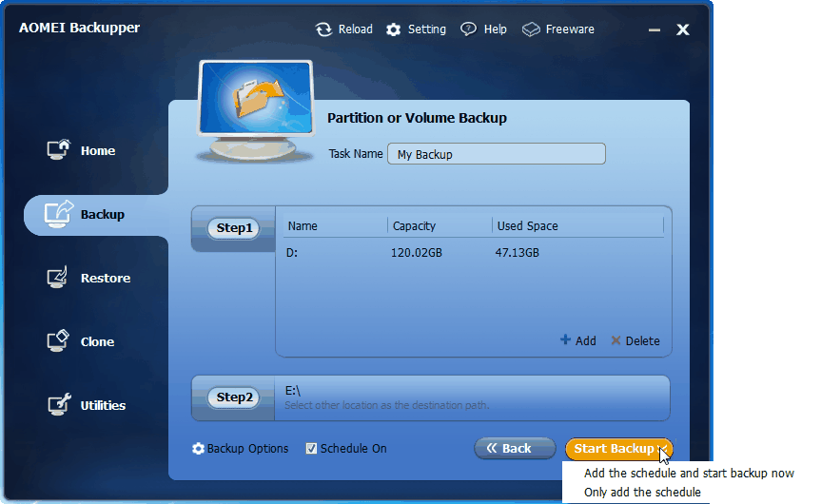Click the Used Space column header

[x=528, y=226]
